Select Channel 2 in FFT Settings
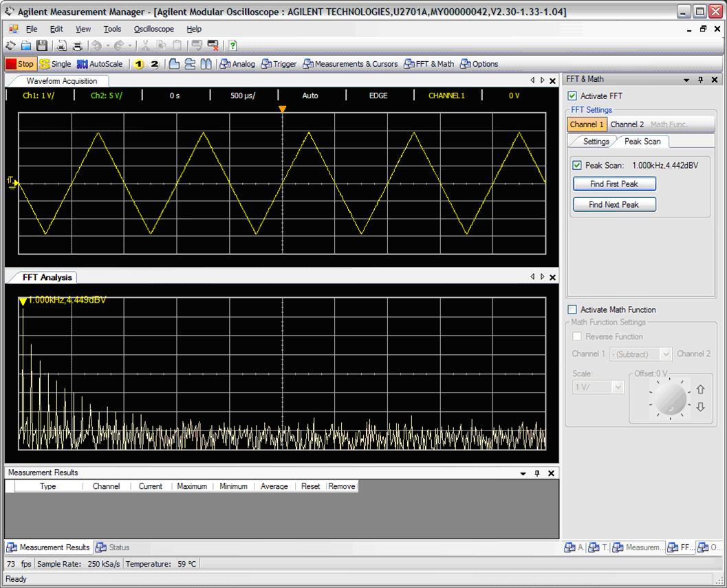The height and width of the screenshot is (588, 727). point(627,124)
